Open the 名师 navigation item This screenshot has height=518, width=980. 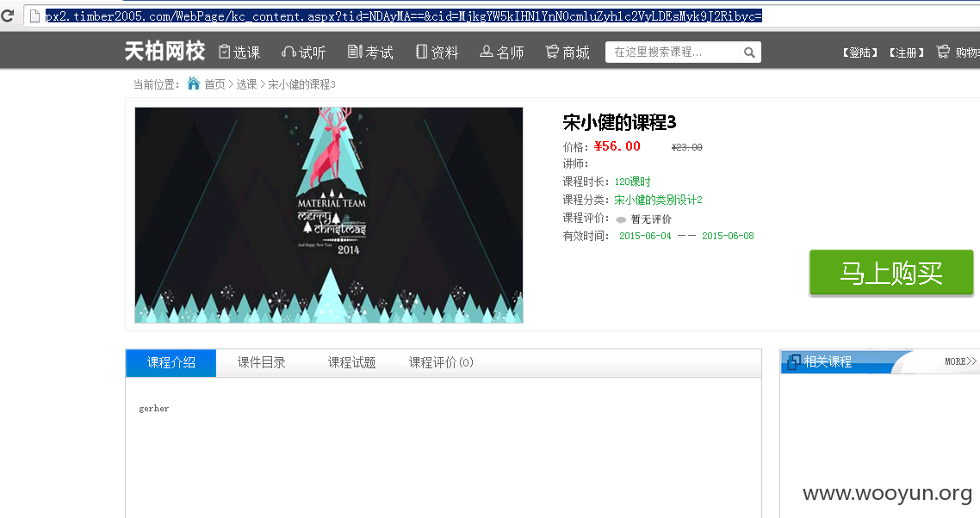(501, 52)
